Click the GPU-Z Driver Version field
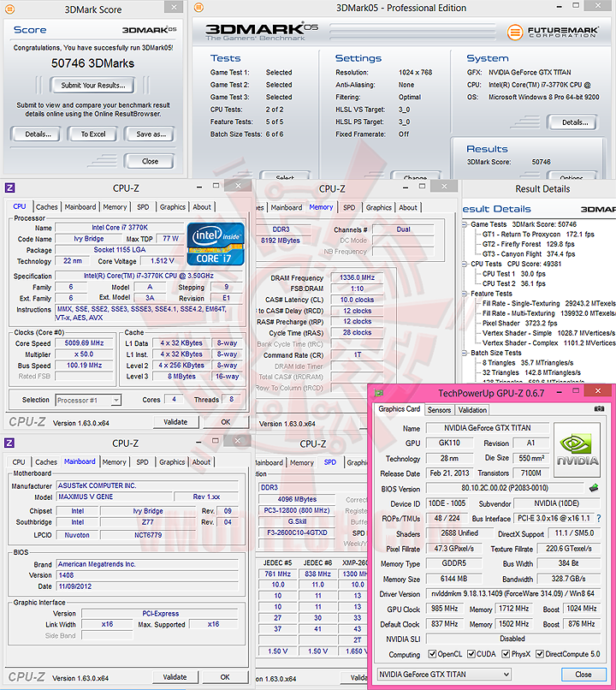Viewport: 616px width, 690px height. (512, 593)
